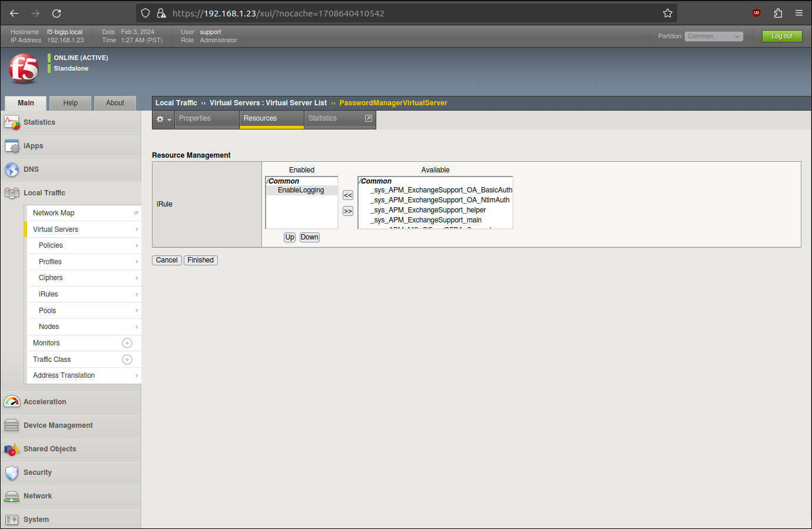The height and width of the screenshot is (529, 812).
Task: Bookmark page with star icon
Action: click(667, 13)
